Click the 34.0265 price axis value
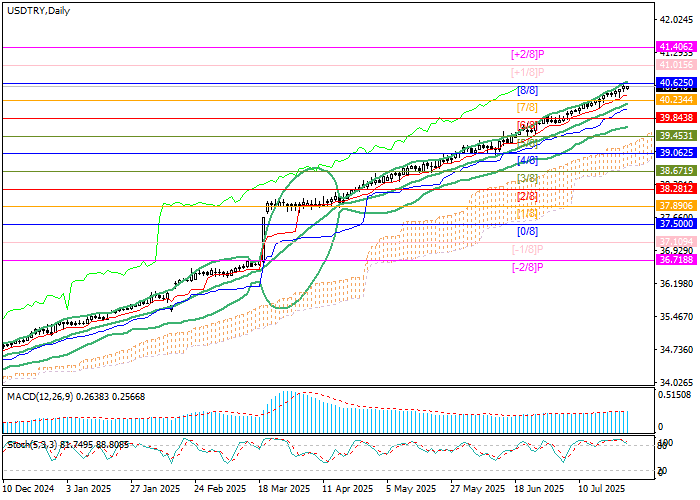This screenshot has width=700, height=500. [x=676, y=383]
